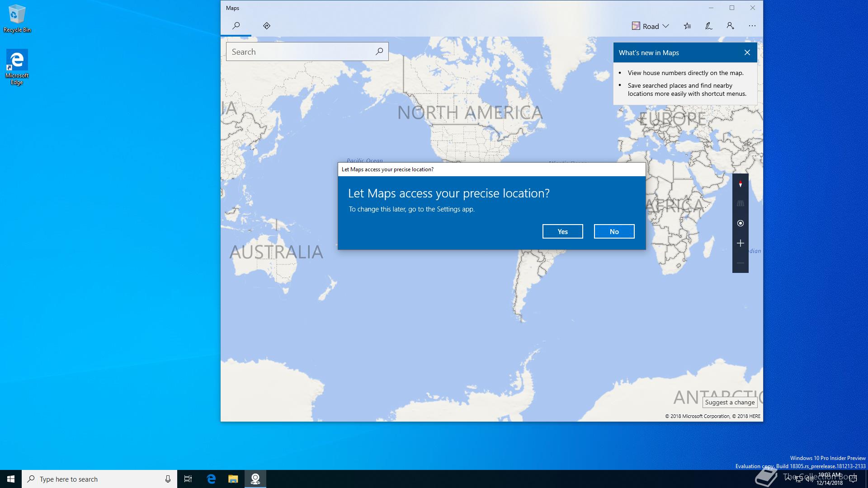Click 'View house numbers directly on the map.' text
This screenshot has width=868, height=488.
click(685, 73)
